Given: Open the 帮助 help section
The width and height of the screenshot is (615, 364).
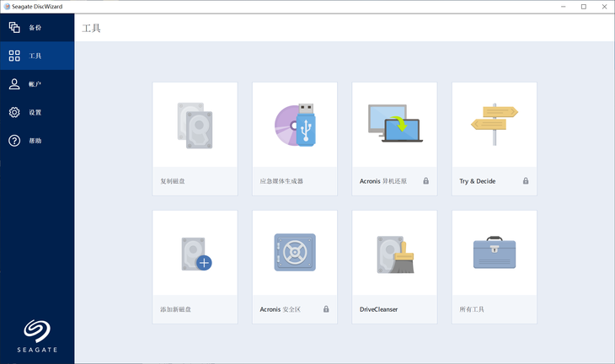Looking at the screenshot, I should click(37, 141).
